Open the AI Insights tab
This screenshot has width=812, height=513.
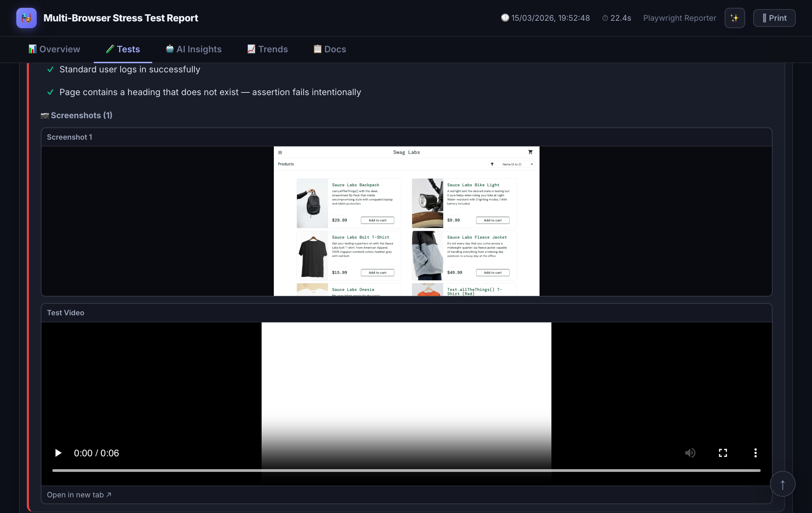pos(194,49)
